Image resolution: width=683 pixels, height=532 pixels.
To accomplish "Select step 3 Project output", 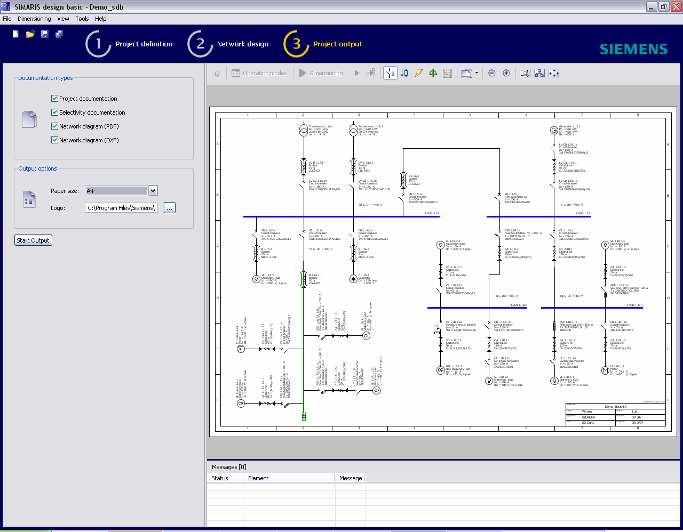I will (x=323, y=44).
